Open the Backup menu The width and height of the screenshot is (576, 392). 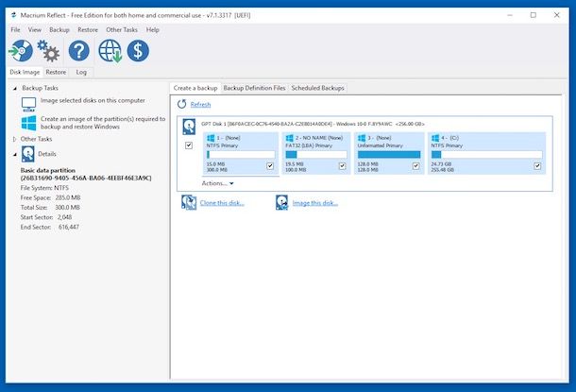(x=59, y=30)
